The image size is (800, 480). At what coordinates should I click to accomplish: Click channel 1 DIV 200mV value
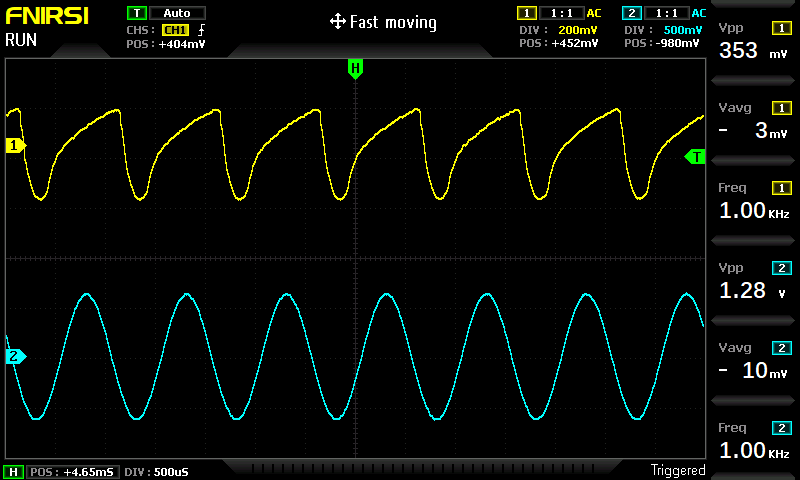(578, 30)
